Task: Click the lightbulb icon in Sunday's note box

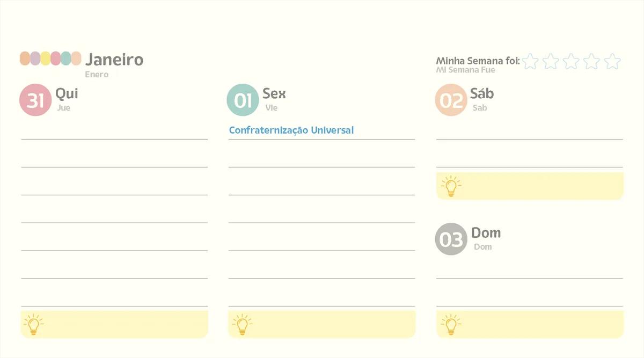Action: [x=451, y=324]
